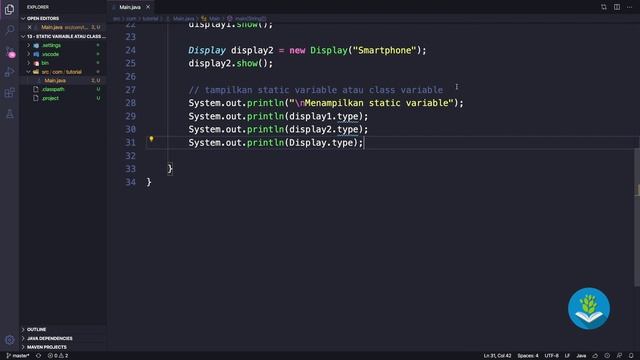Switch to the Main.java tab
640x360 pixels.
point(130,7)
